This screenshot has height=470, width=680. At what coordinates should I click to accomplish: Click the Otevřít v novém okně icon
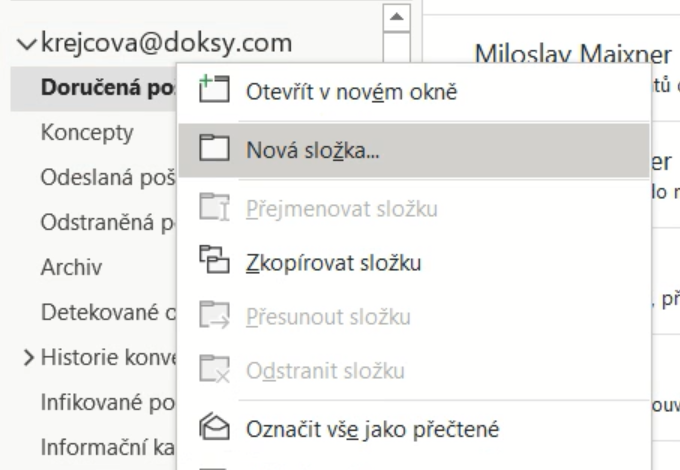(212, 95)
